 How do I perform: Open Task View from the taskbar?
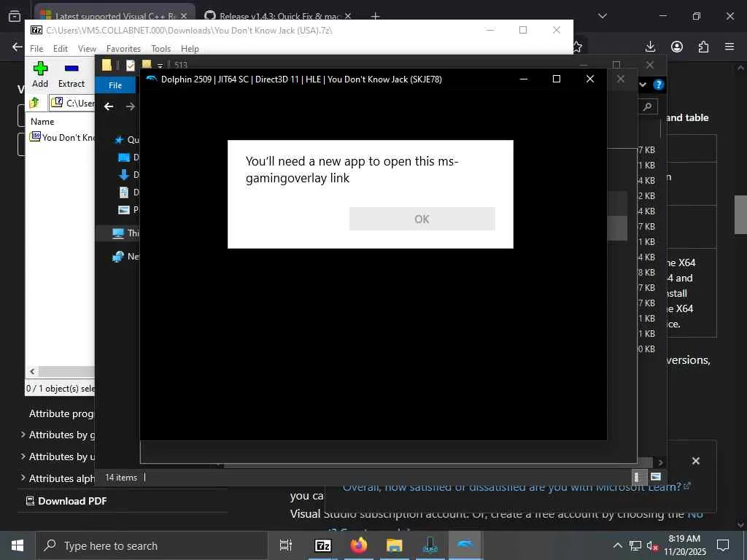[x=286, y=545]
